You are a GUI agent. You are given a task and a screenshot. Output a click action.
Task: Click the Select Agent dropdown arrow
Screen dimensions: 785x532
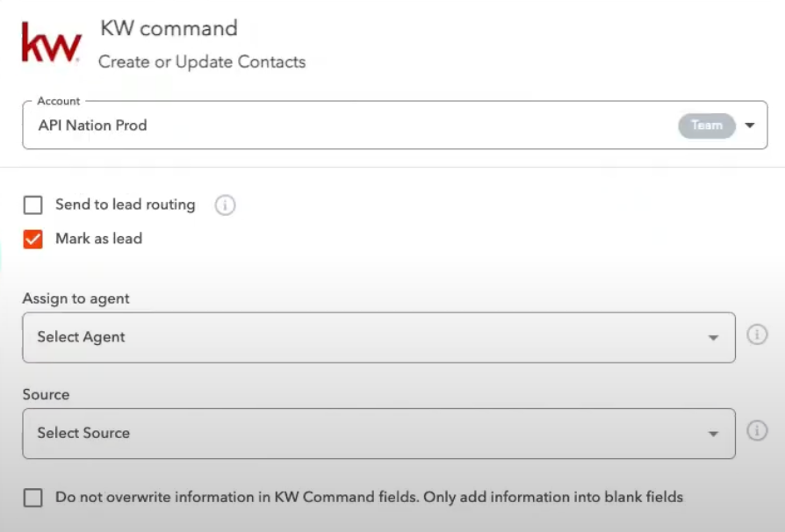pos(714,338)
